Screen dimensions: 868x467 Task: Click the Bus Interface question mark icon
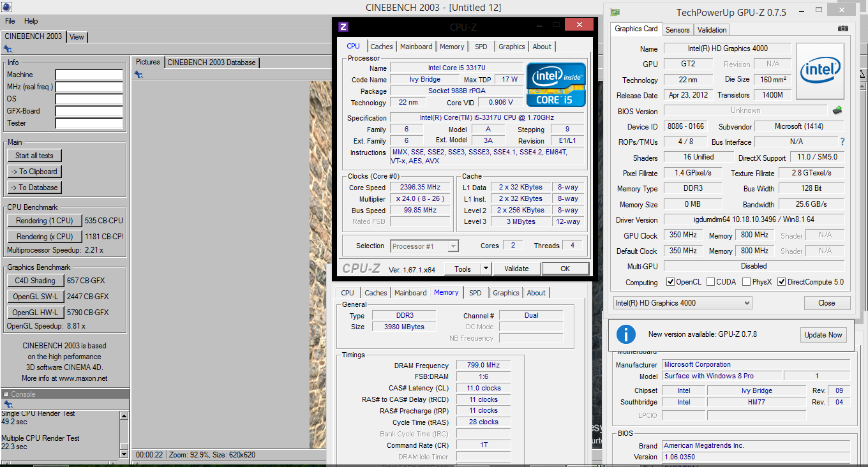[842, 142]
